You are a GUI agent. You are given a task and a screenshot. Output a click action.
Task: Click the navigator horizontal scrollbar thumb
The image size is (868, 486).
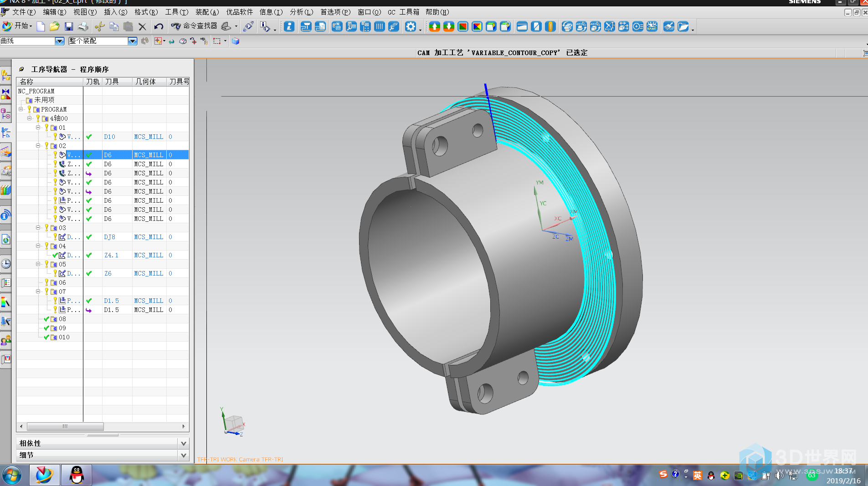point(65,426)
